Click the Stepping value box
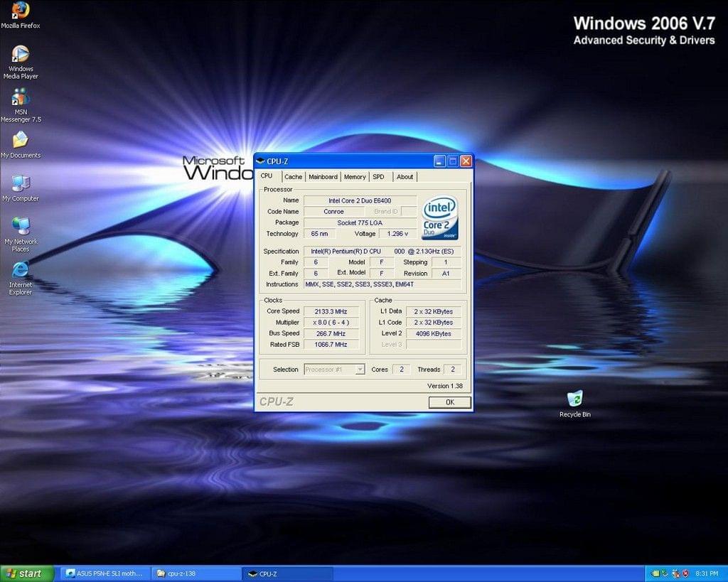728x582 pixels. click(x=446, y=262)
